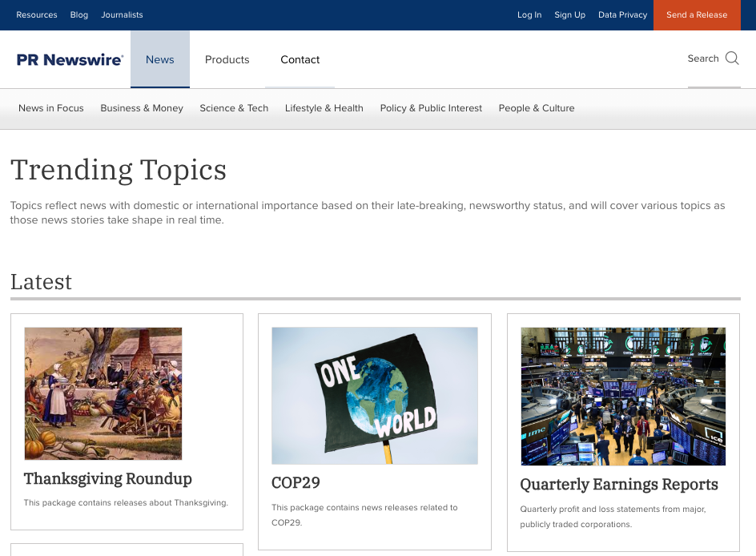This screenshot has width=756, height=556.
Task: Open the Journalists link in top bar
Action: click(122, 15)
